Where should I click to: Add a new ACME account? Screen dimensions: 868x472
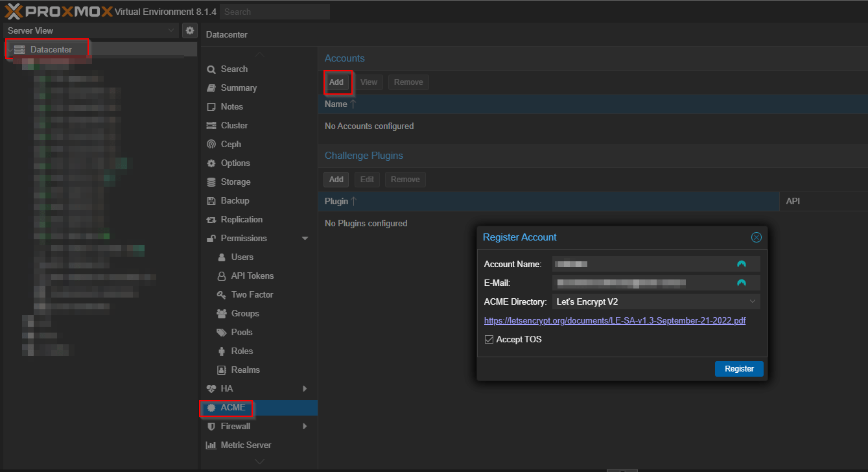pyautogui.click(x=336, y=82)
